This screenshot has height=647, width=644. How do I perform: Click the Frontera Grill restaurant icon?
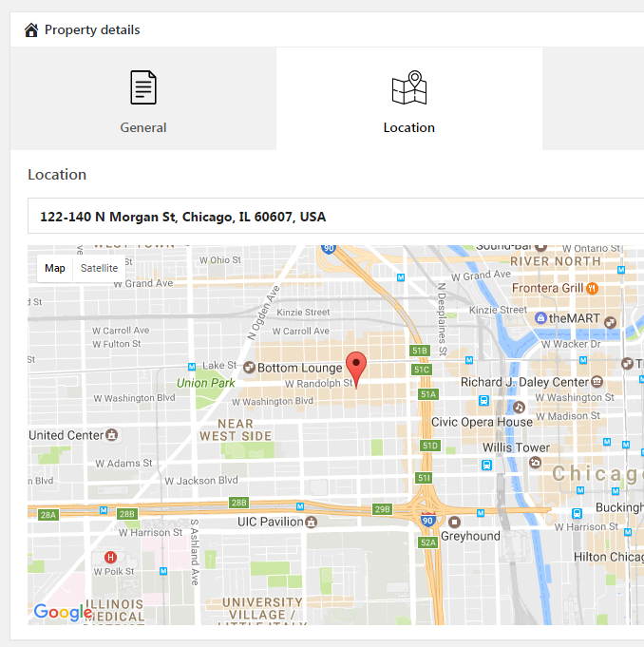(592, 288)
